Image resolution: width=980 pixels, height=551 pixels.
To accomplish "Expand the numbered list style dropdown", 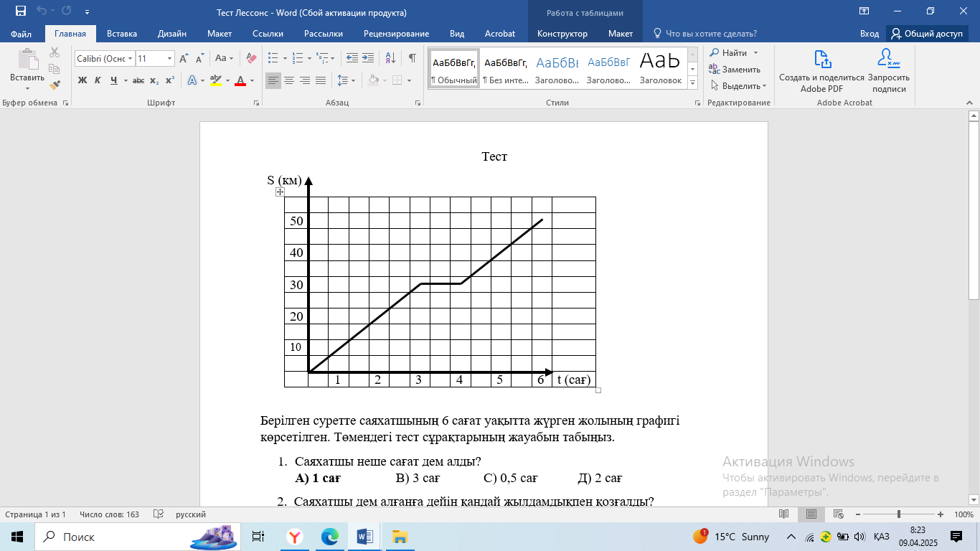I will click(x=309, y=58).
